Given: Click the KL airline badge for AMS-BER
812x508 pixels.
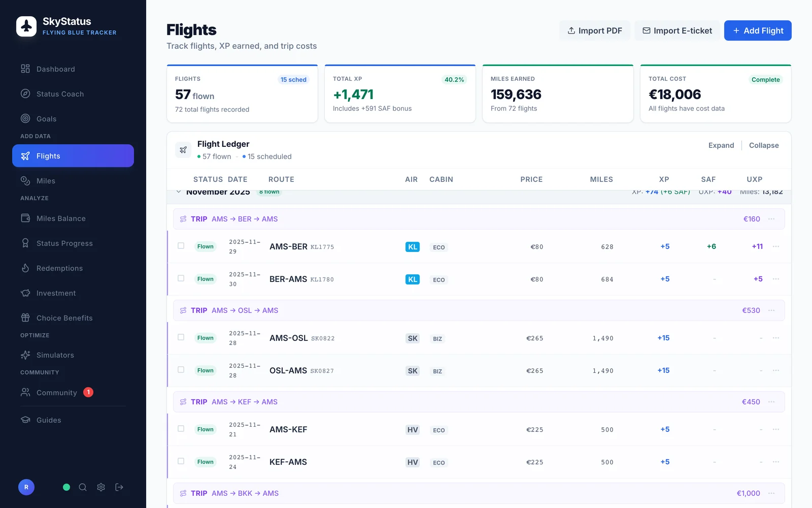Looking at the screenshot, I should pos(413,247).
